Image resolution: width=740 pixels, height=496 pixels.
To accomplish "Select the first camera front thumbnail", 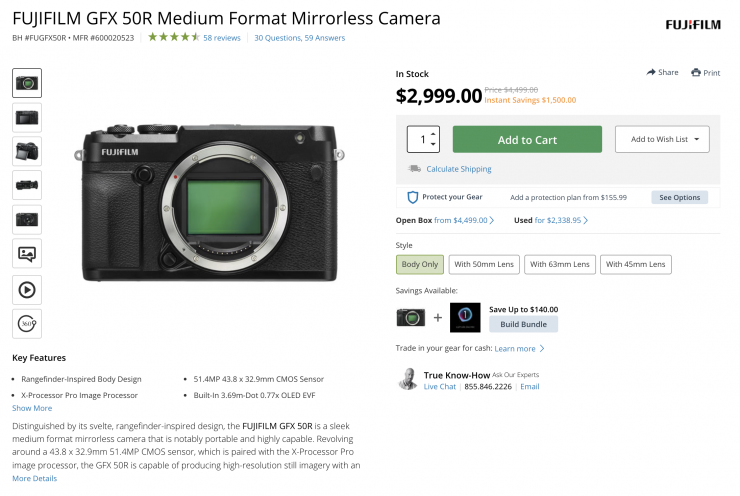I will (27, 83).
